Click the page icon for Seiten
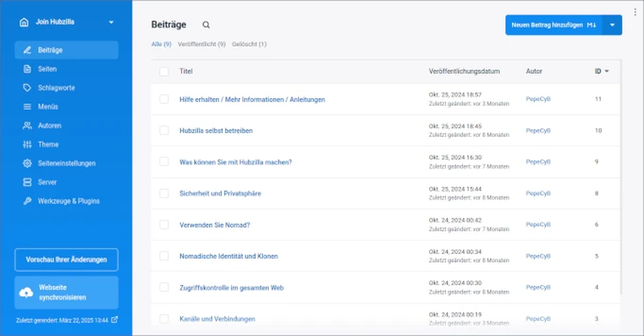The width and height of the screenshot is (644, 336). [x=27, y=69]
